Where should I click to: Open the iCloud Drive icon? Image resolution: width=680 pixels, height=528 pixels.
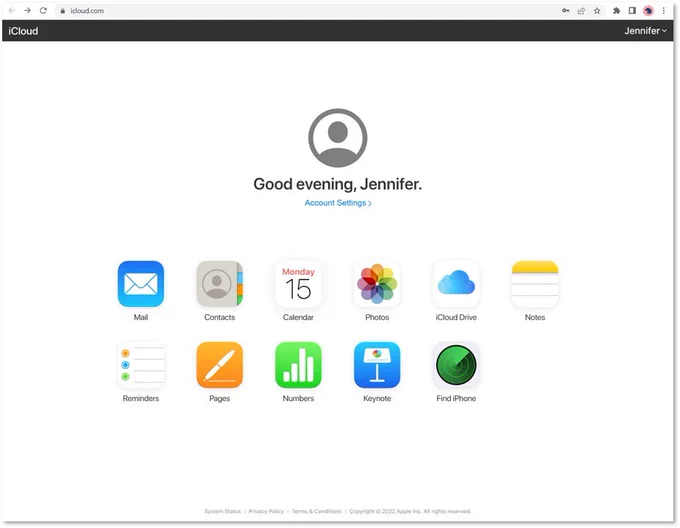click(456, 284)
